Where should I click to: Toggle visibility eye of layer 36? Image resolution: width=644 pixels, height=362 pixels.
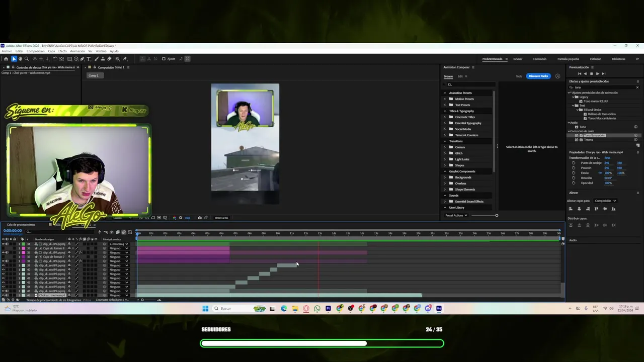pyautogui.click(x=3, y=252)
